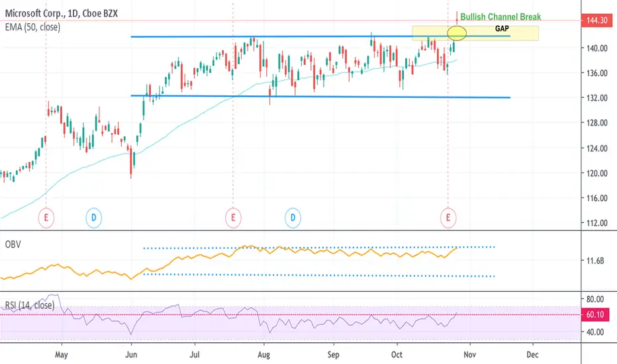Click the 124.00 price axis label
The image size is (617, 364).
click(x=597, y=148)
